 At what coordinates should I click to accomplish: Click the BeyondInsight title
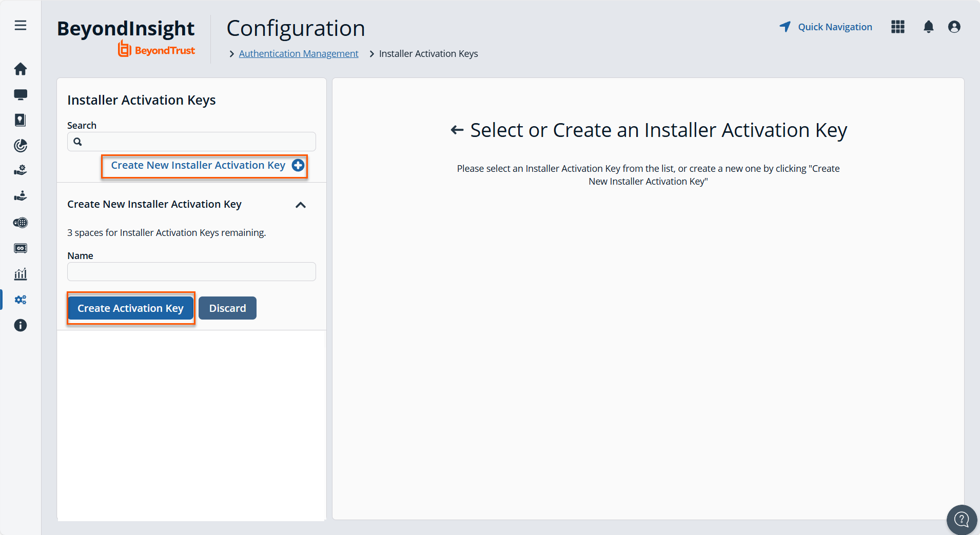point(126,28)
